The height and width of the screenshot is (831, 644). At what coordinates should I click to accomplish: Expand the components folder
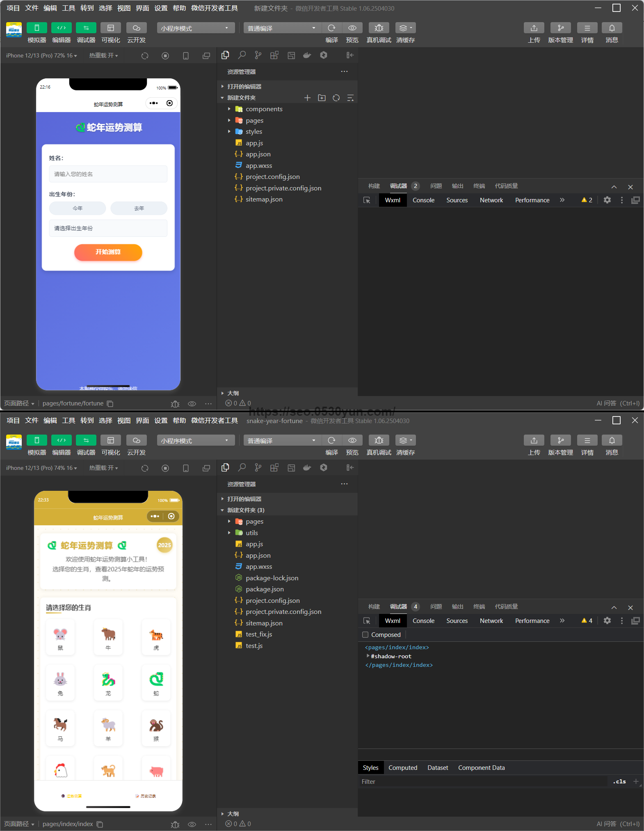pyautogui.click(x=229, y=109)
